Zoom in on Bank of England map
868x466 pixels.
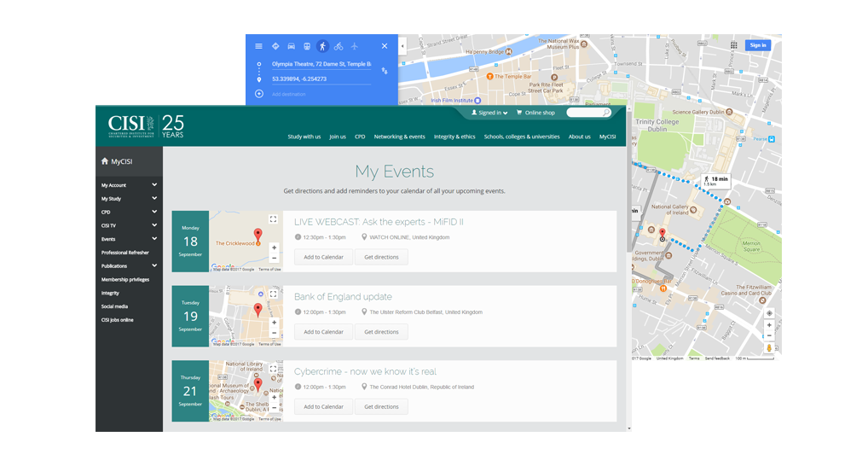click(x=274, y=323)
